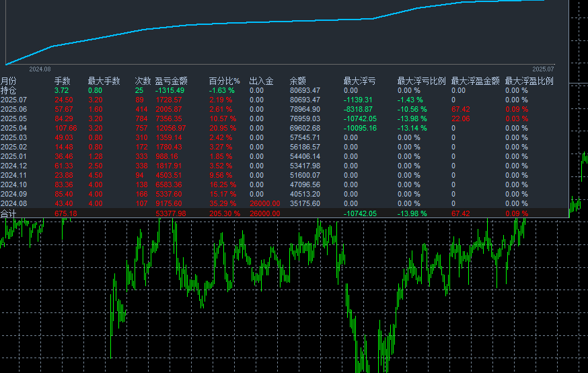Viewport: 588px width, 373px height.
Task: Select the 2025.05 month row label
Action: (x=14, y=119)
